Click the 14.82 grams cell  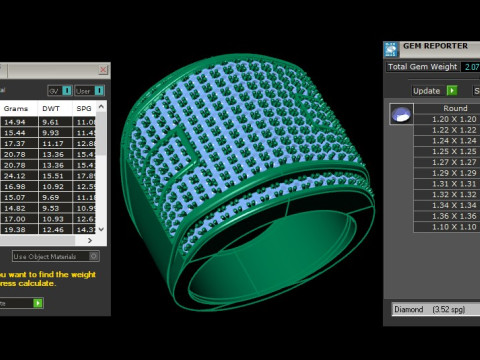coord(19,208)
